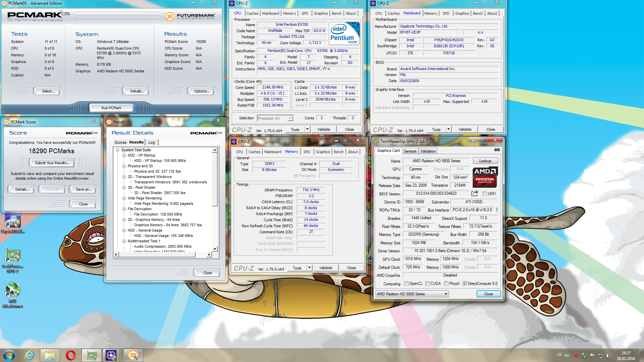The width and height of the screenshot is (644, 362).
Task: Select '3D - Pixel Shader: 2957.300 fps' row
Action: [x=160, y=193]
